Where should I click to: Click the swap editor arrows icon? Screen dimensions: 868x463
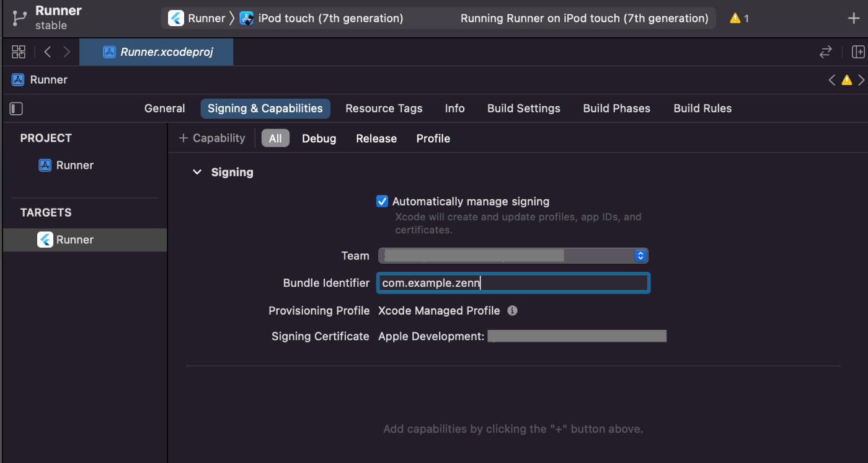[x=826, y=52]
